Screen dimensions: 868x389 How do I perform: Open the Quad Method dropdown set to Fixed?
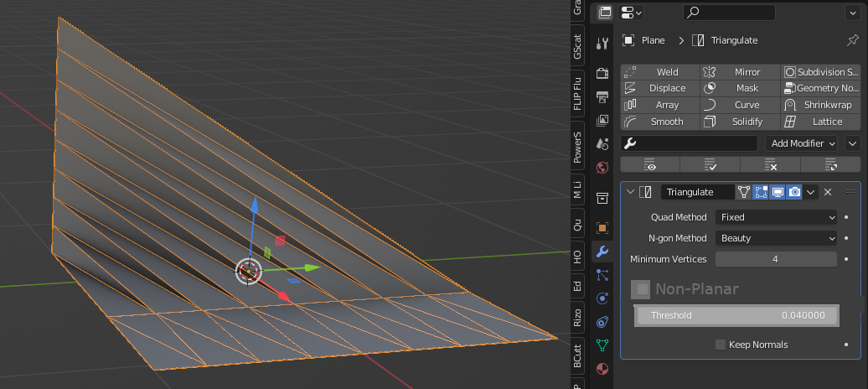tap(776, 217)
